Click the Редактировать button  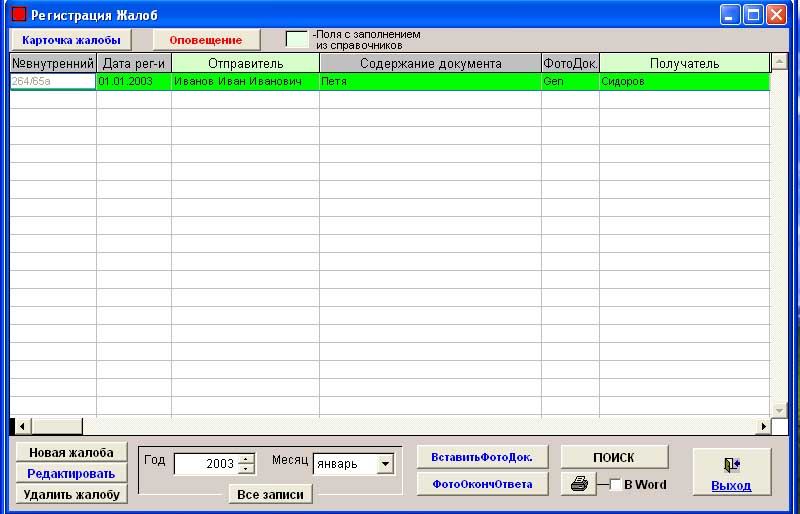[71, 474]
